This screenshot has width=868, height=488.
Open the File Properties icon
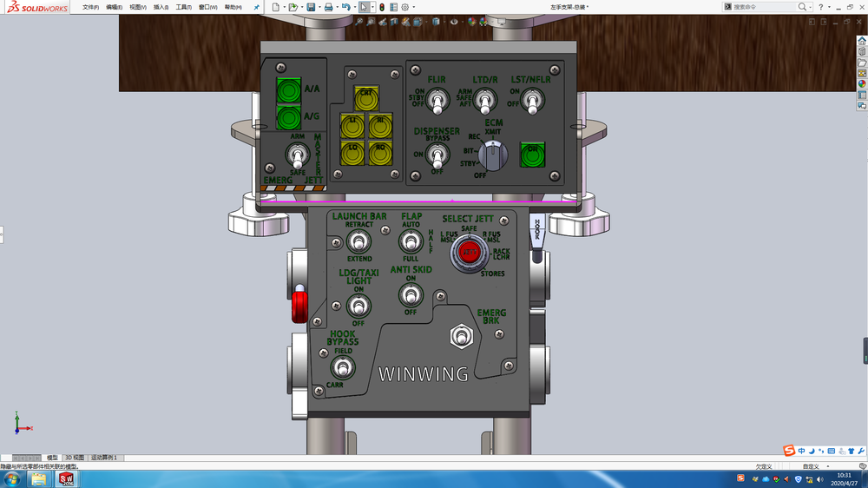pyautogui.click(x=393, y=7)
